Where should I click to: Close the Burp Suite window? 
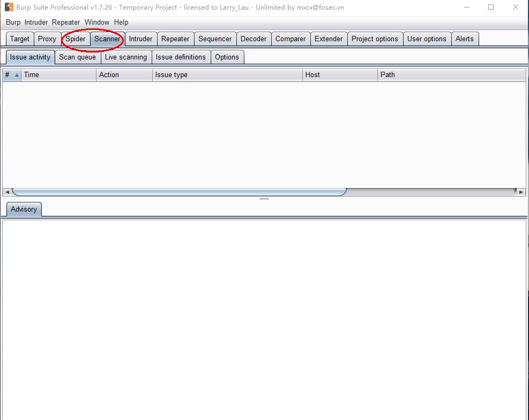(x=516, y=7)
